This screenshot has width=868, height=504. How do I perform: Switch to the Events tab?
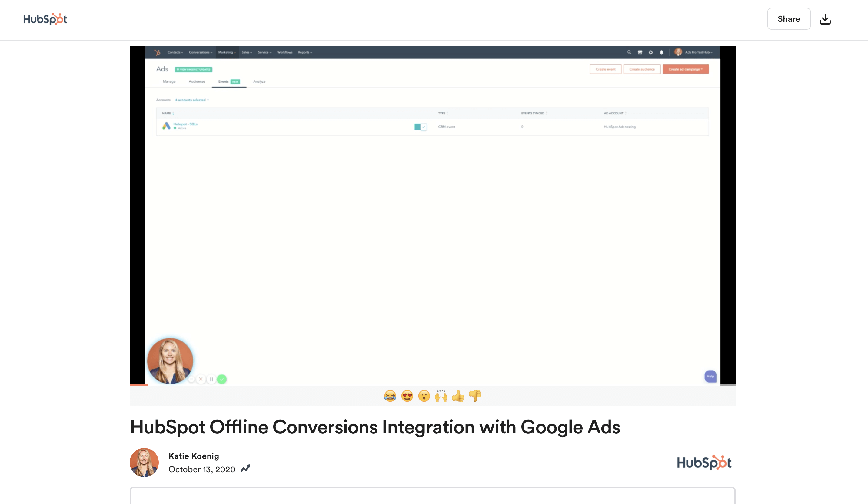pos(229,81)
